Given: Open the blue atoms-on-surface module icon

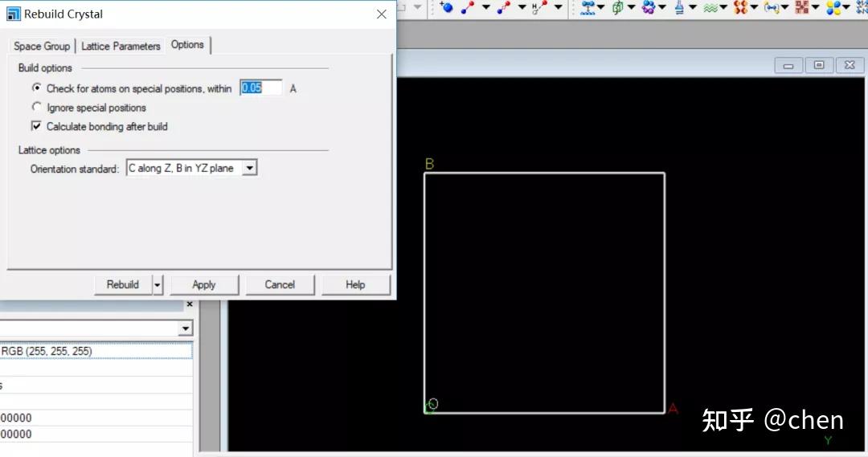Looking at the screenshot, I should [x=588, y=7].
